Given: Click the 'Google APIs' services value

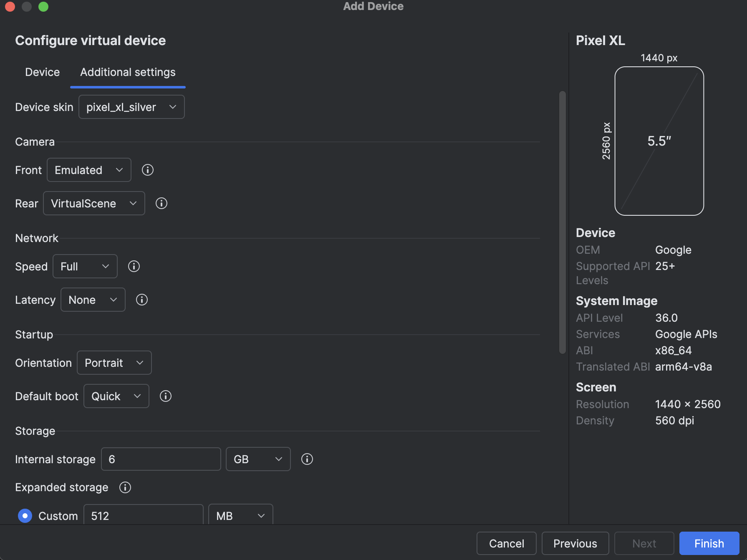Looking at the screenshot, I should (686, 334).
